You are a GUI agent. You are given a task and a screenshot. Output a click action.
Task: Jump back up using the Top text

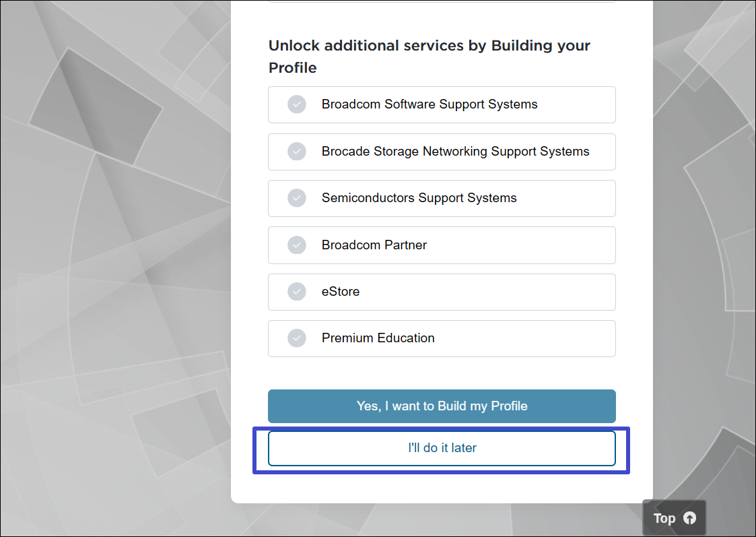coord(664,518)
